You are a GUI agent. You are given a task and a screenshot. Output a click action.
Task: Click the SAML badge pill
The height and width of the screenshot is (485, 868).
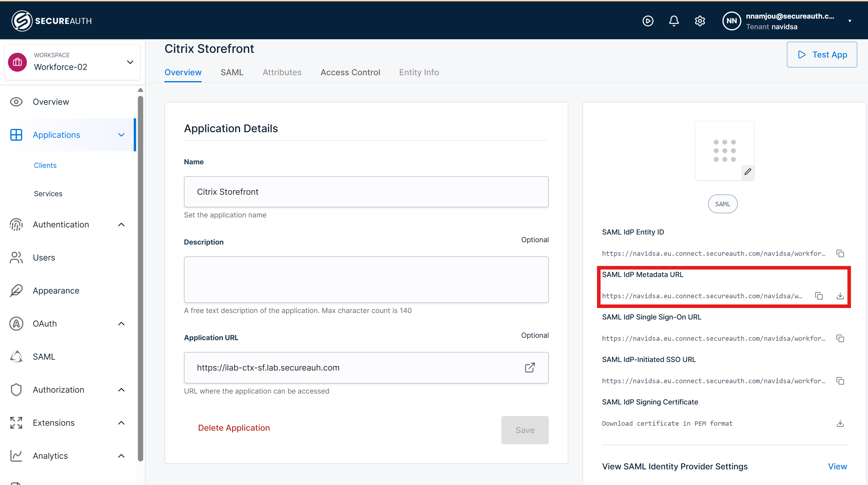tap(722, 204)
